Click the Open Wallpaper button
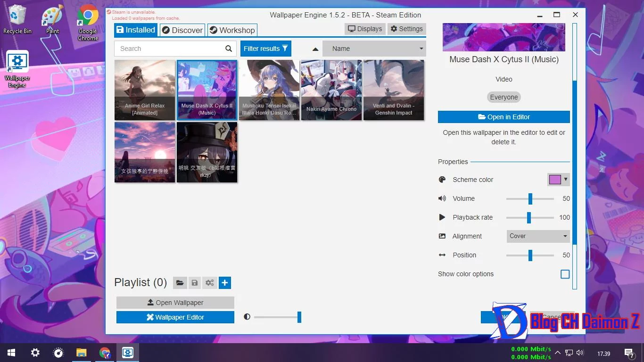 (x=175, y=303)
